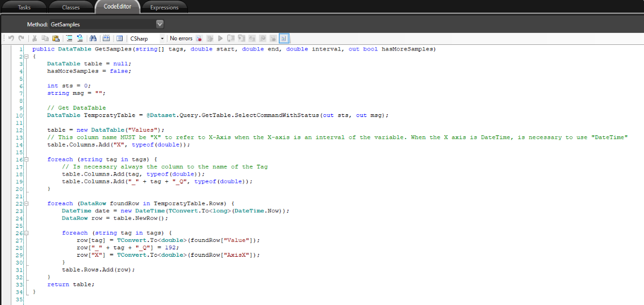Toggle the highlighted rightmost toolbar button
Image resolution: width=644 pixels, height=305 pixels.
(283, 39)
